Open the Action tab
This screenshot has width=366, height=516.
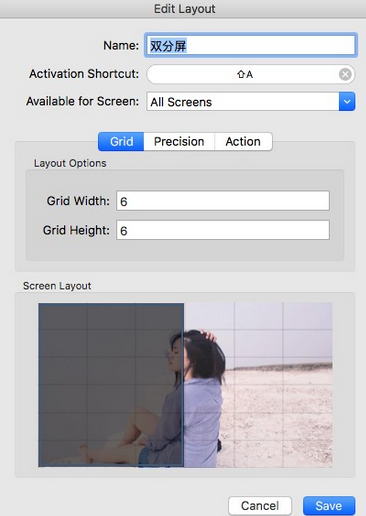click(x=243, y=141)
